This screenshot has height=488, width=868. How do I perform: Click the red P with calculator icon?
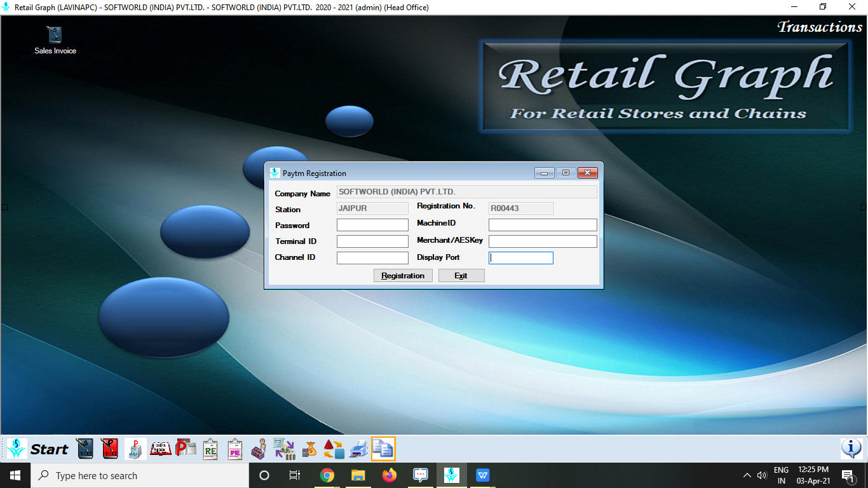pyautogui.click(x=186, y=449)
